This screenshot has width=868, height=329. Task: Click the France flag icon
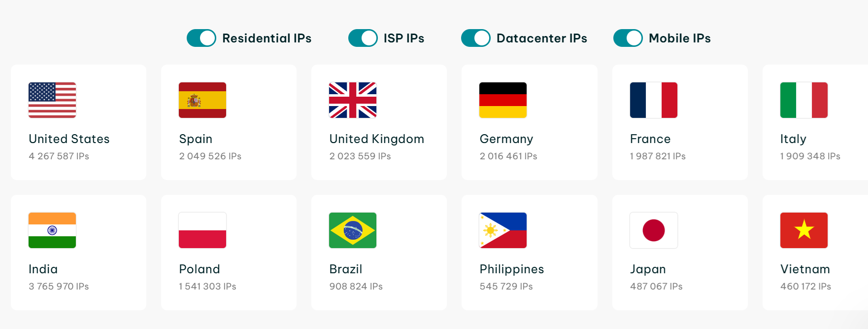654,100
